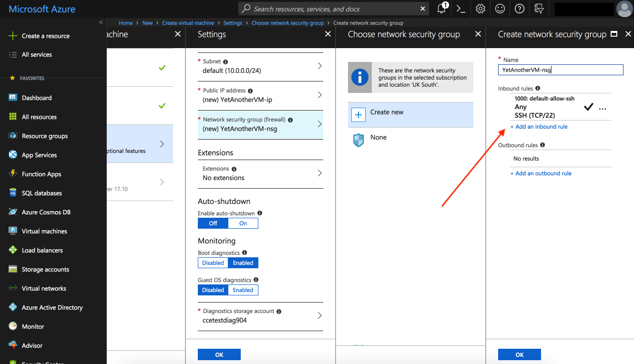Maximize the Create network security group blade
634x364 pixels.
click(614, 34)
